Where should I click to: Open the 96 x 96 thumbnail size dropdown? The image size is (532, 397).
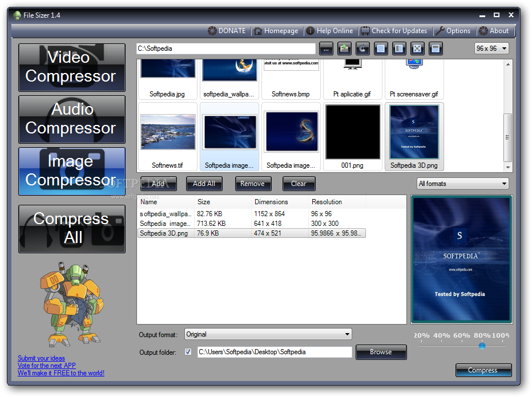[x=491, y=48]
